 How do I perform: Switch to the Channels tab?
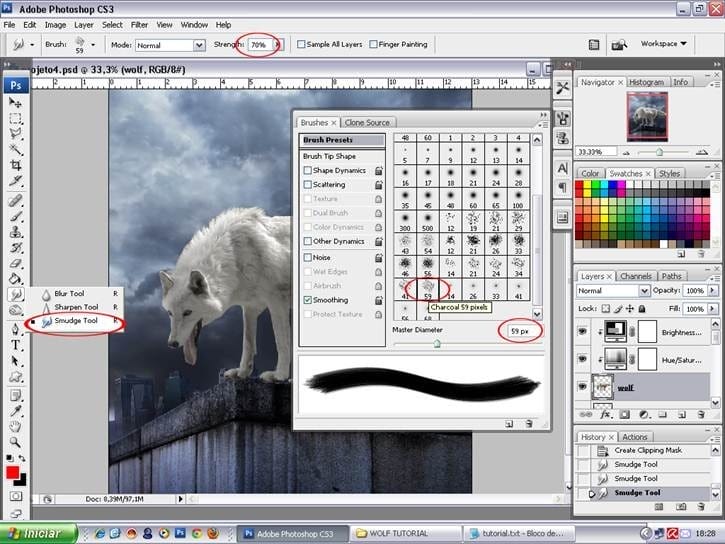click(636, 276)
